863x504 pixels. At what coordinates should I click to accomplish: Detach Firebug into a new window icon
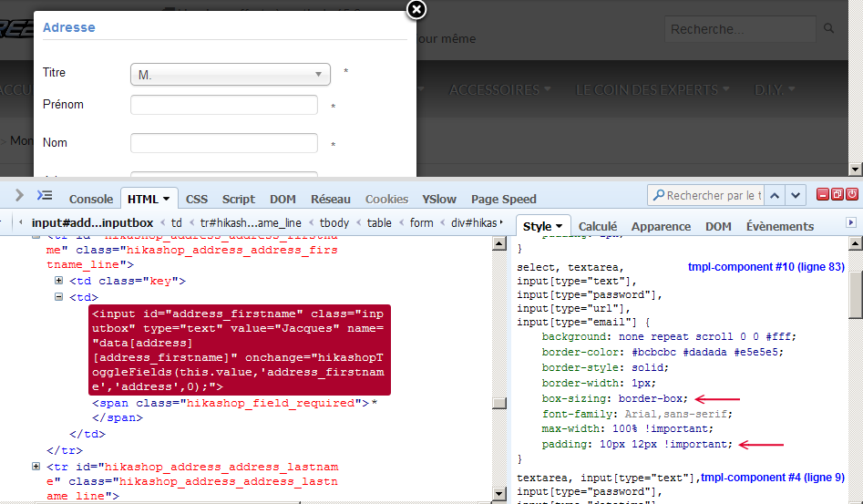coord(837,194)
